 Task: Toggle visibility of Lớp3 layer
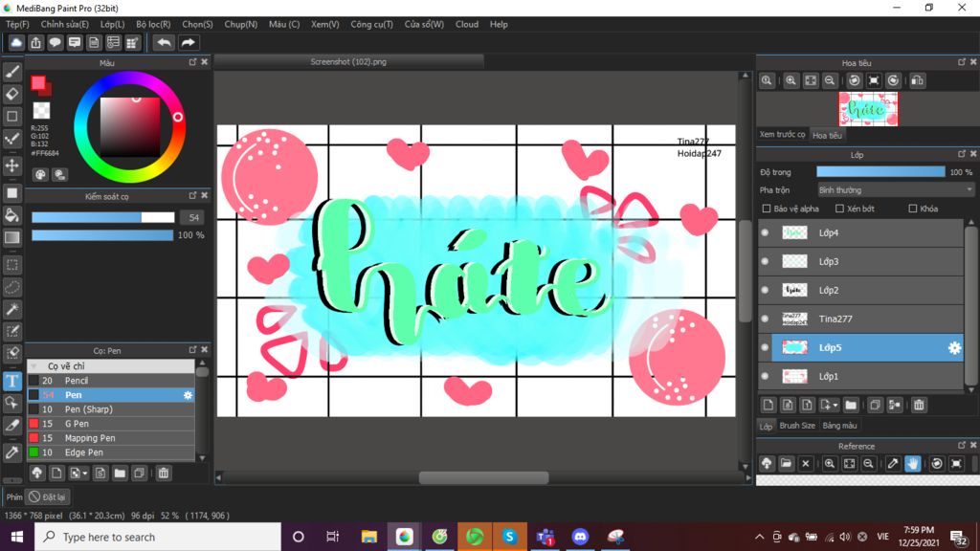(x=765, y=261)
